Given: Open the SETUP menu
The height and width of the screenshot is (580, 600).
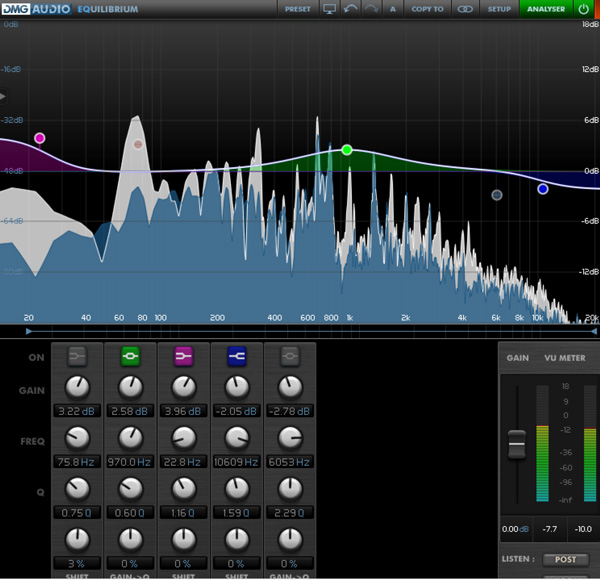Looking at the screenshot, I should 499,9.
